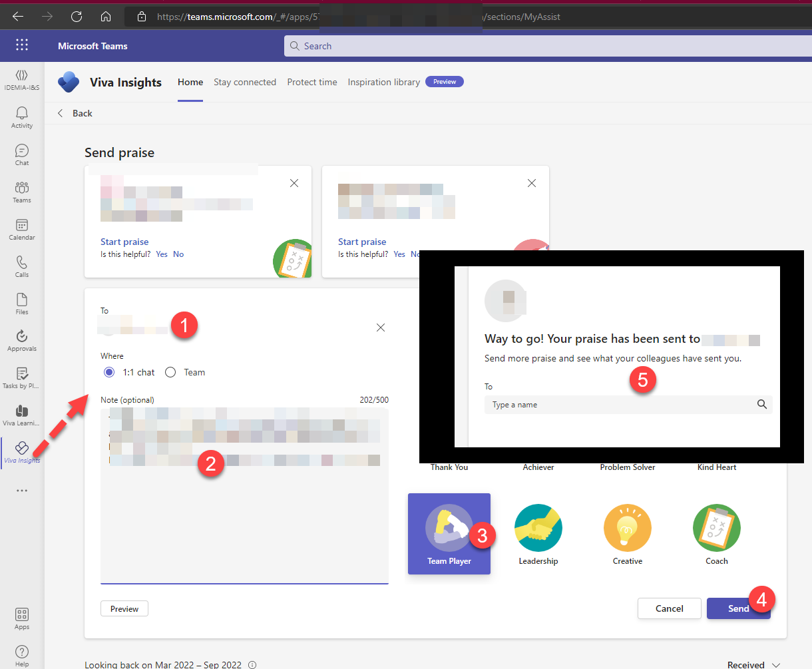
Task: Open Tasks by Planner in the sidebar
Action: (x=21, y=378)
